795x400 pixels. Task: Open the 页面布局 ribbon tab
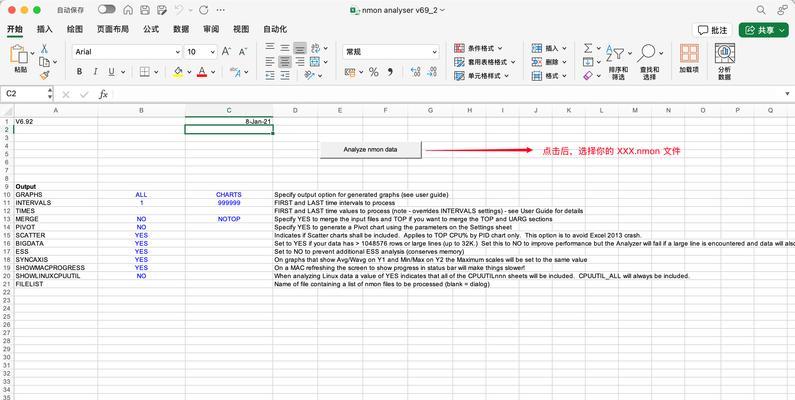pos(113,29)
